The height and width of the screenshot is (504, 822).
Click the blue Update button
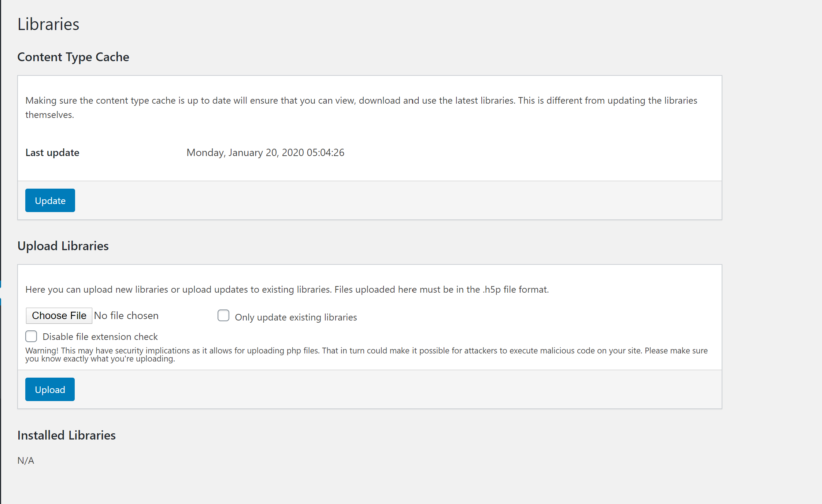click(x=50, y=200)
